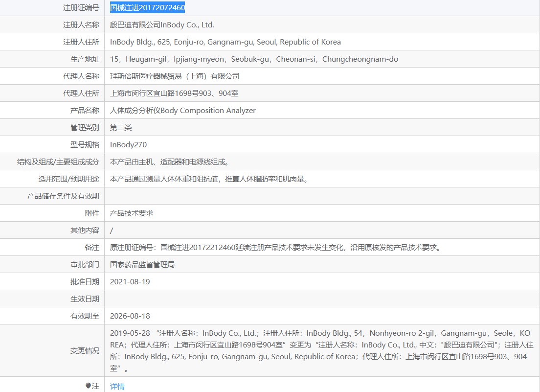The height and width of the screenshot is (392, 540).
Task: Select registration number 国械注进20172072460
Action: (147, 7)
